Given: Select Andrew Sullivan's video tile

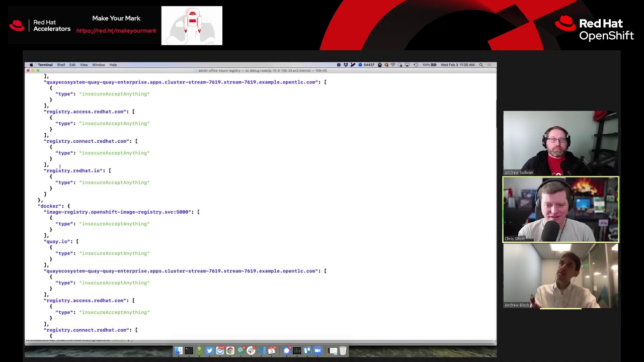Looking at the screenshot, I should tap(560, 143).
